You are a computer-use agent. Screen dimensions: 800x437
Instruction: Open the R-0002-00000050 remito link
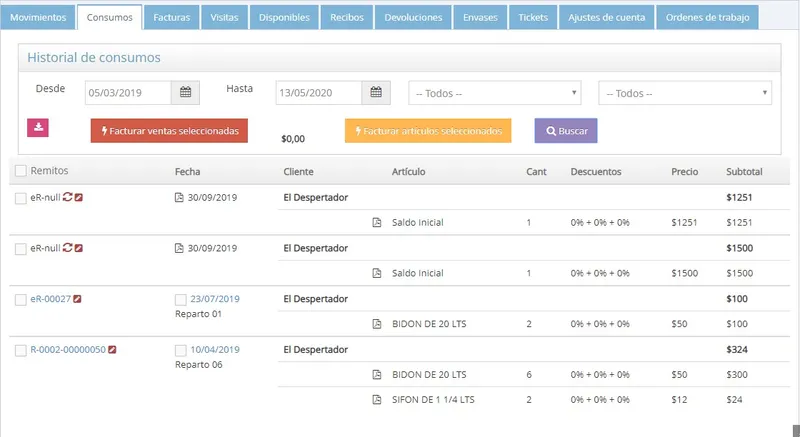[68, 350]
